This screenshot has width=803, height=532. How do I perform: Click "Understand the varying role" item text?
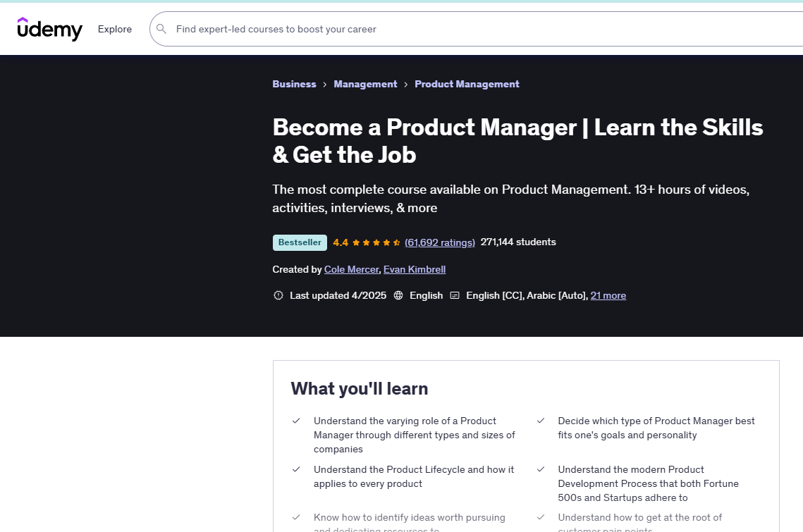tap(415, 435)
